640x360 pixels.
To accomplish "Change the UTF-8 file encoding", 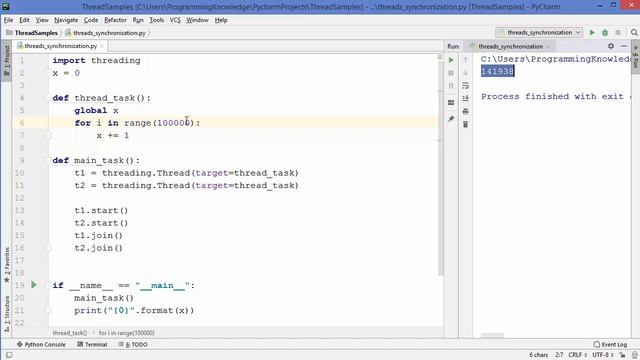I will pyautogui.click(x=602, y=355).
